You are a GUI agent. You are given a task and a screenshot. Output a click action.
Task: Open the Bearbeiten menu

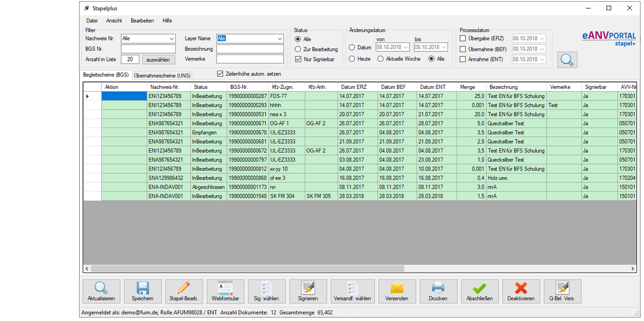[x=142, y=21]
